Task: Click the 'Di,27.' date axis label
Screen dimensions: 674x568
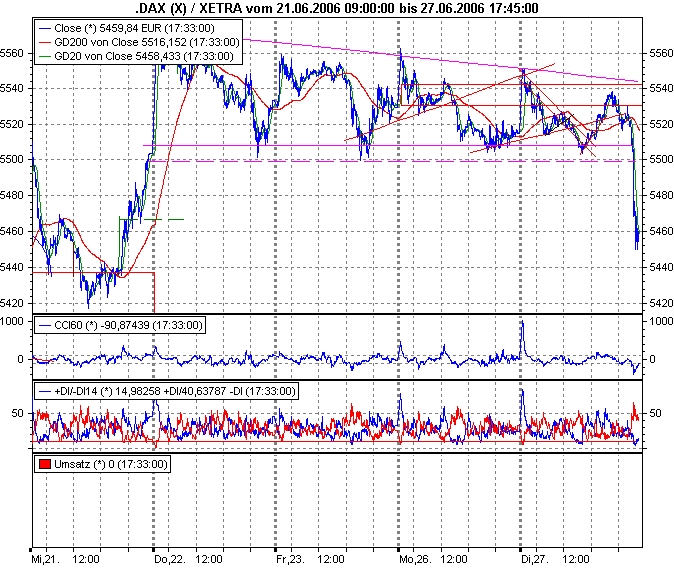Action: coord(535,559)
